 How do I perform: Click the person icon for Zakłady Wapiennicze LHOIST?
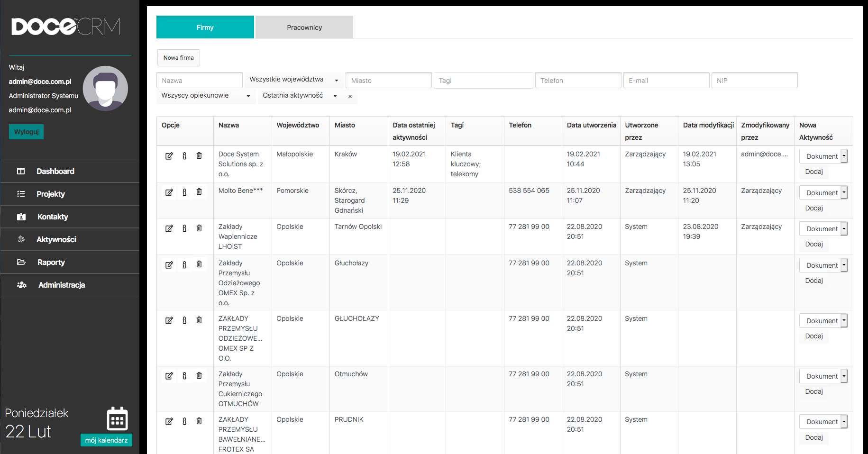tap(184, 228)
